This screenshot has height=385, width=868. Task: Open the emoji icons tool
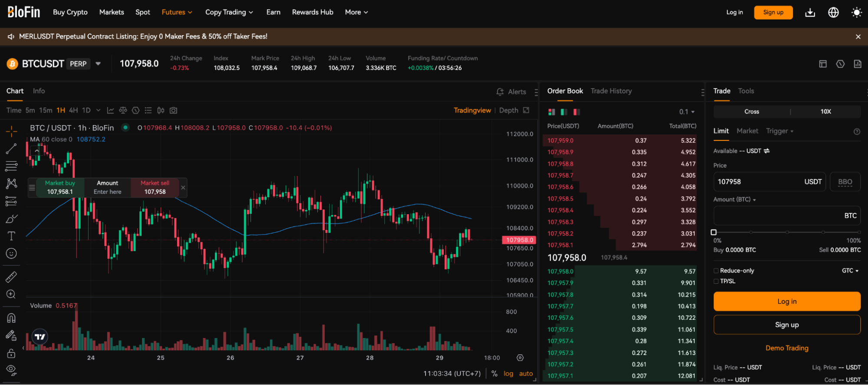tap(11, 253)
